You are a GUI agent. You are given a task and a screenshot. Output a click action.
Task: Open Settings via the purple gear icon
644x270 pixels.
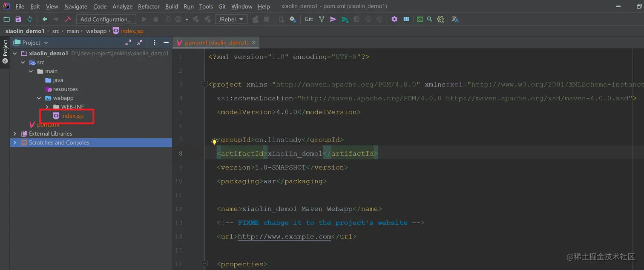point(394,19)
